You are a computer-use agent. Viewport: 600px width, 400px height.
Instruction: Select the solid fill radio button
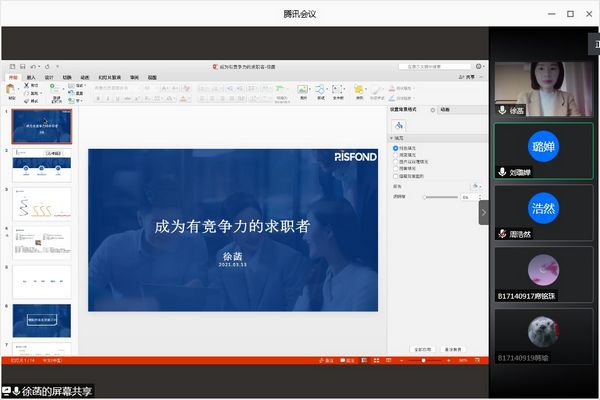(396, 148)
